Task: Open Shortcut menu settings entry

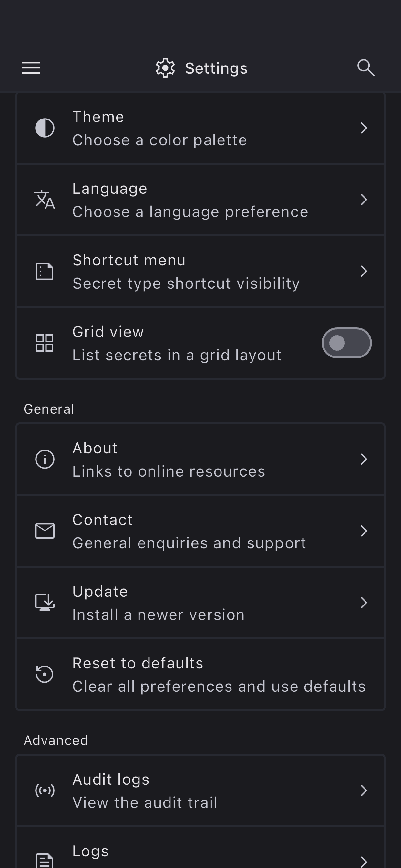Action: click(x=186, y=272)
